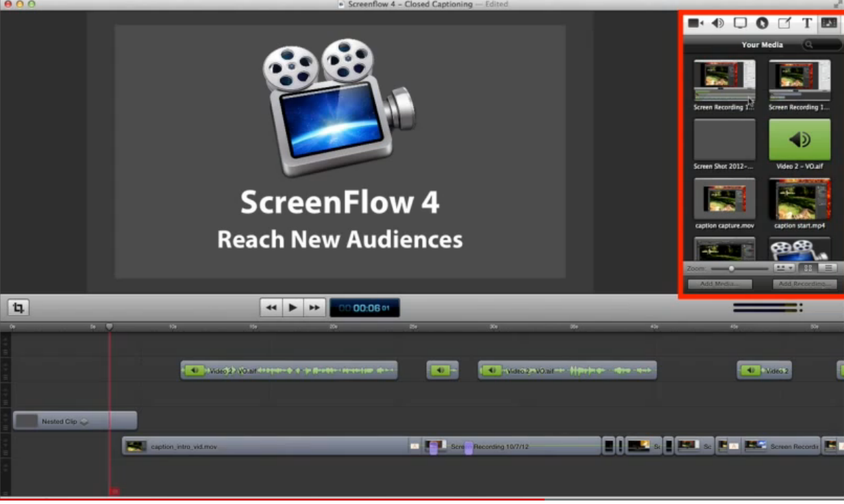
Task: Click the ScreenFlow camera logo in canvas
Action: tap(339, 108)
